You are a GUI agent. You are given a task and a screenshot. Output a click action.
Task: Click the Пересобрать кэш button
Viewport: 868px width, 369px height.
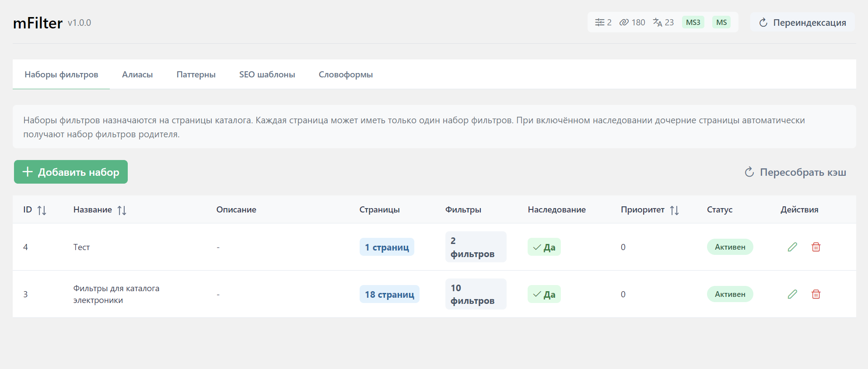point(795,172)
